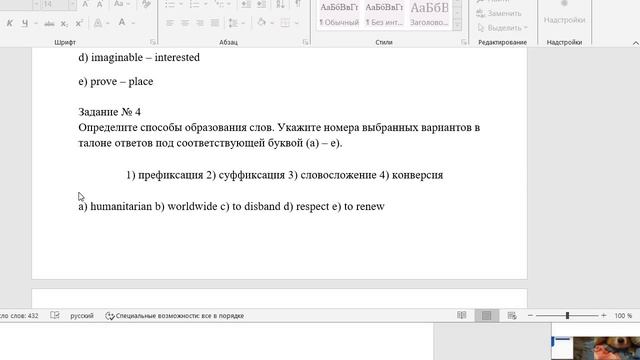
Task: Click the zoom in plus button
Action: [x=604, y=316]
